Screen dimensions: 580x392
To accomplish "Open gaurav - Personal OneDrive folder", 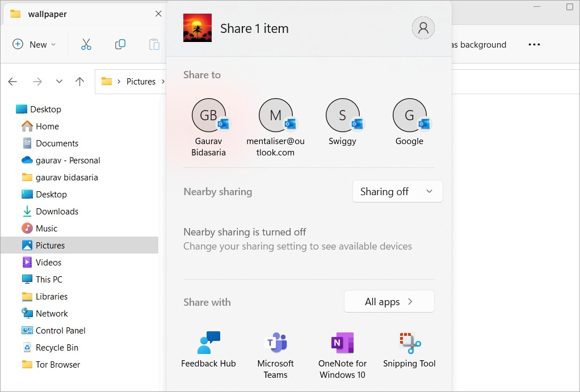I will point(61,160).
